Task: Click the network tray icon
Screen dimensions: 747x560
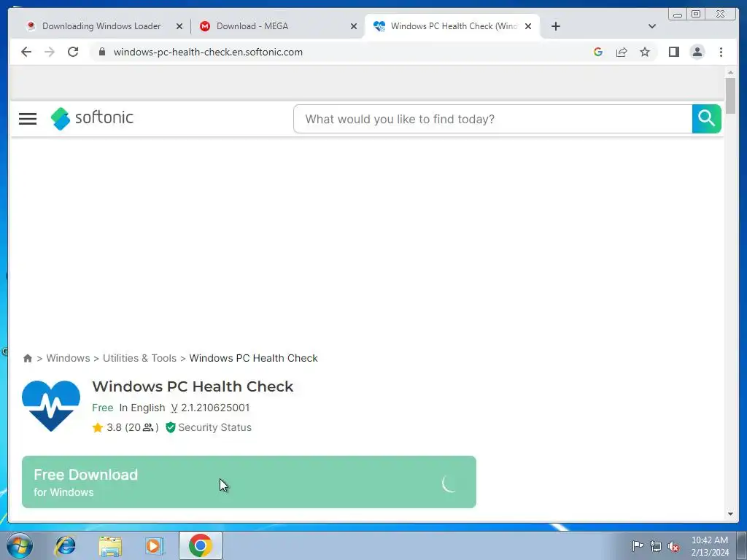Action: (x=656, y=546)
